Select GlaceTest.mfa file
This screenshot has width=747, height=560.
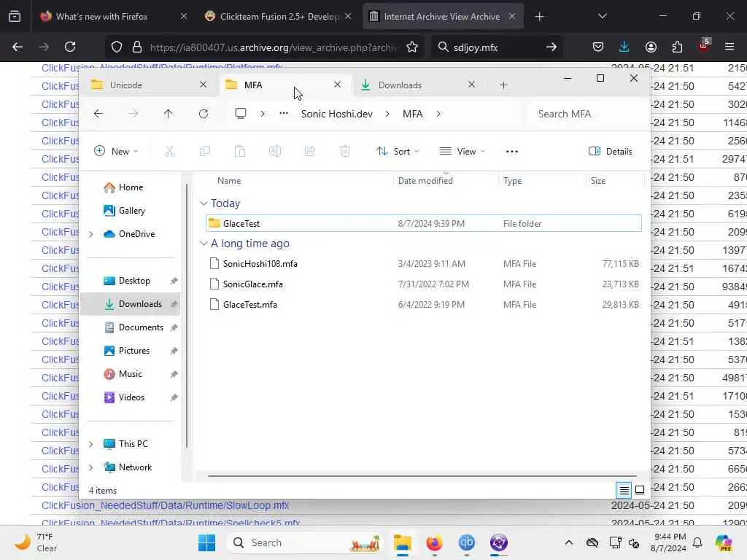tap(424, 305)
